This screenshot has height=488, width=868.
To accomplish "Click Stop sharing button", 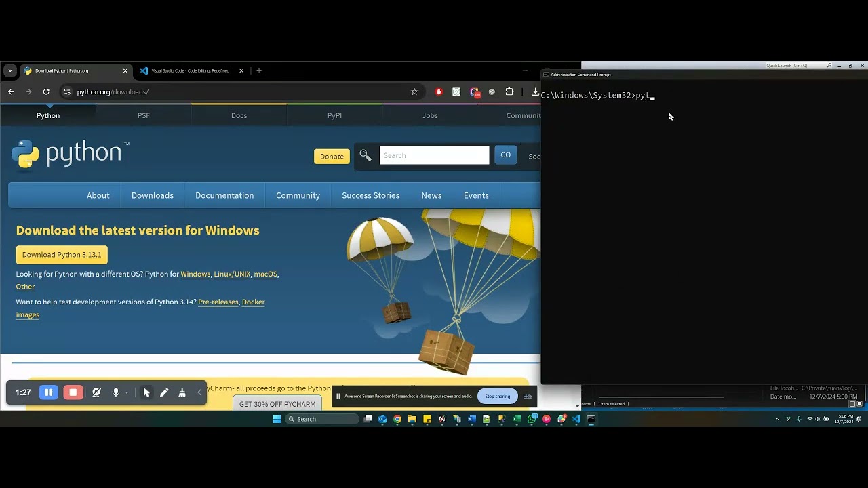I will (x=497, y=396).
